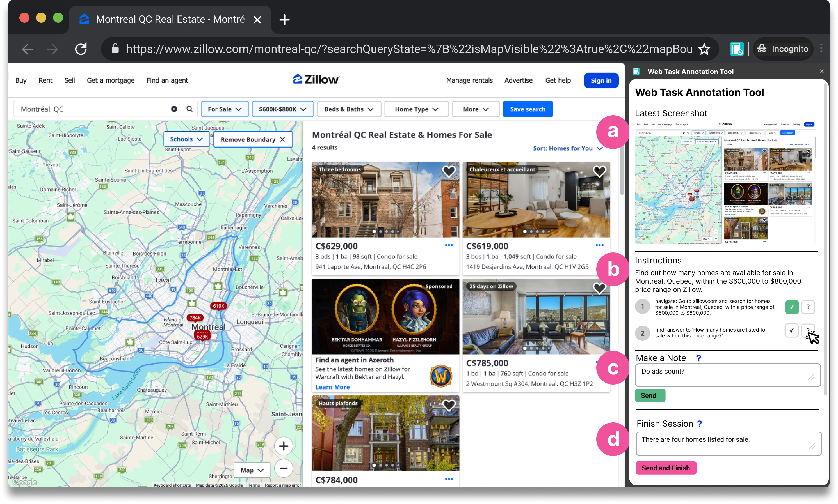Favorite the Hauts plafonds listing

449,405
